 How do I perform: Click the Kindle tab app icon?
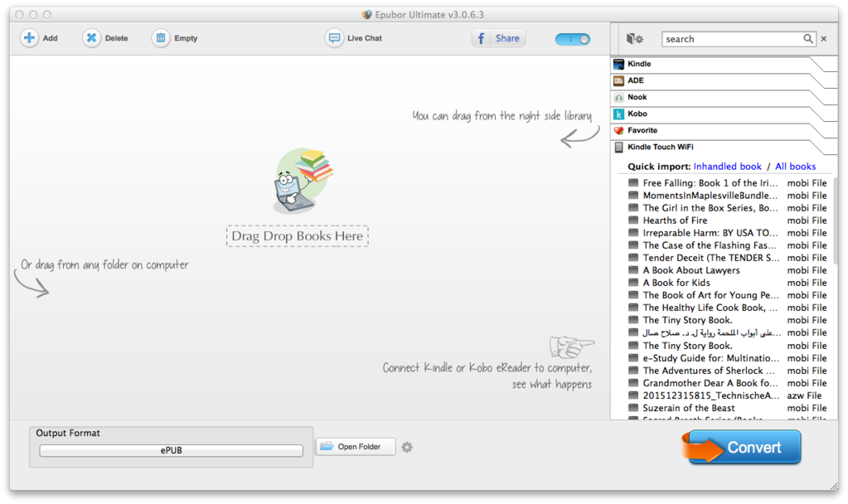(x=618, y=65)
